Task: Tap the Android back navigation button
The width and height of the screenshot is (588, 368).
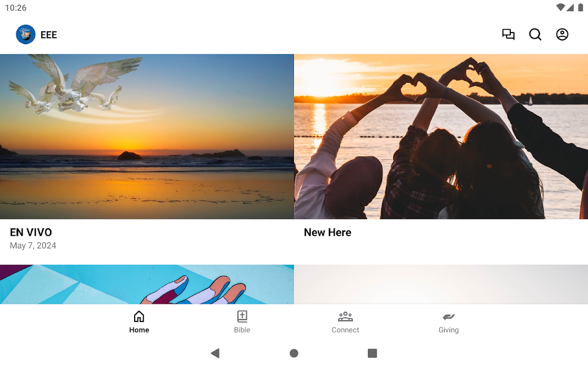Action: point(215,353)
